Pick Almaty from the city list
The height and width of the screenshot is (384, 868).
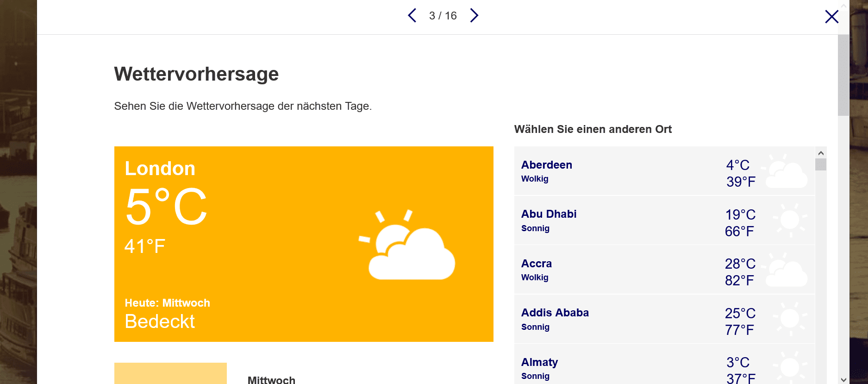[x=539, y=362]
